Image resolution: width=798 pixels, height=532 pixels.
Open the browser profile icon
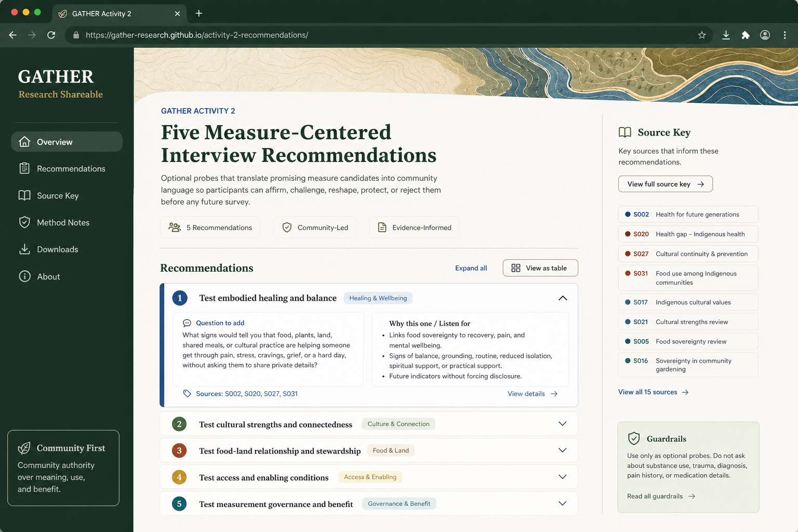click(x=765, y=35)
